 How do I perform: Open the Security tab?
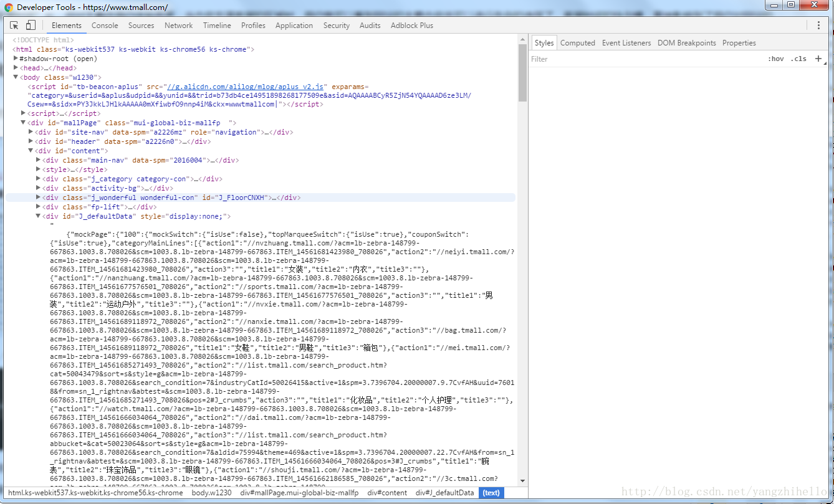point(337,26)
